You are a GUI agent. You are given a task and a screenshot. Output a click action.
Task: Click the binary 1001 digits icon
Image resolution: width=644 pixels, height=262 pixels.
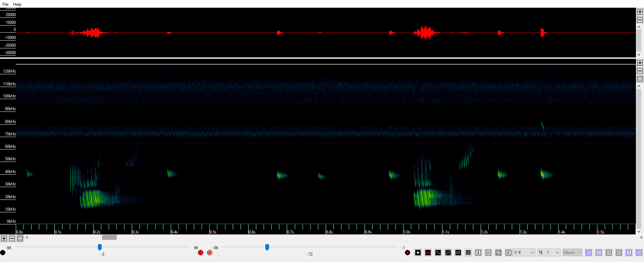point(498,253)
